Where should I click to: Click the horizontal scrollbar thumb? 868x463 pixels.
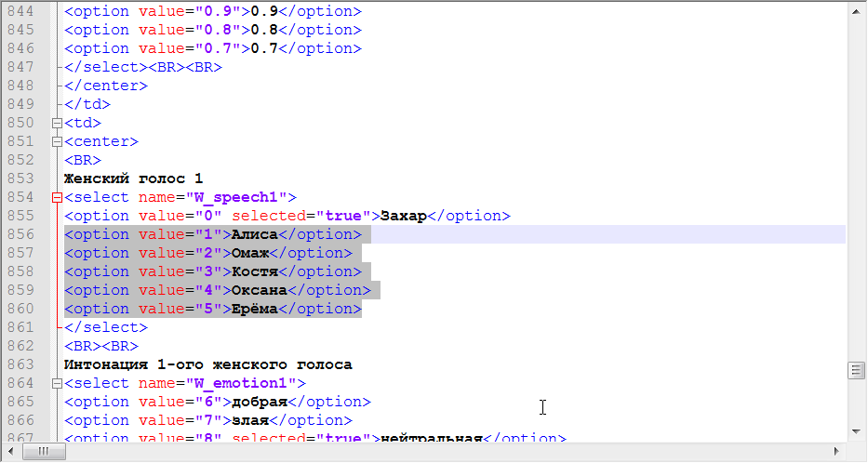[44, 452]
